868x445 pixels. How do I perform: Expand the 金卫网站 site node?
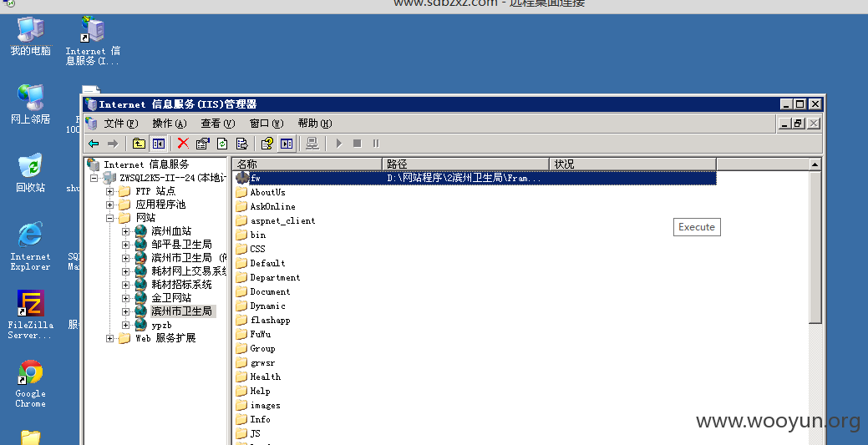(x=125, y=298)
